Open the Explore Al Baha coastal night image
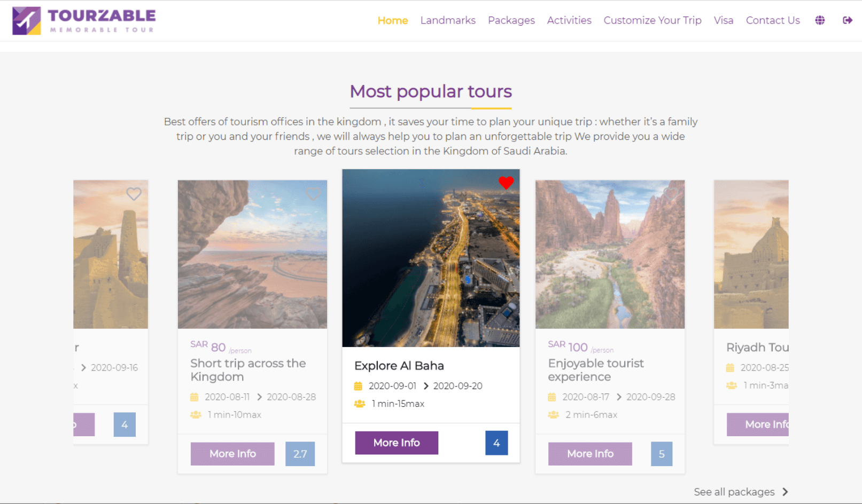862x504 pixels. 431,258
